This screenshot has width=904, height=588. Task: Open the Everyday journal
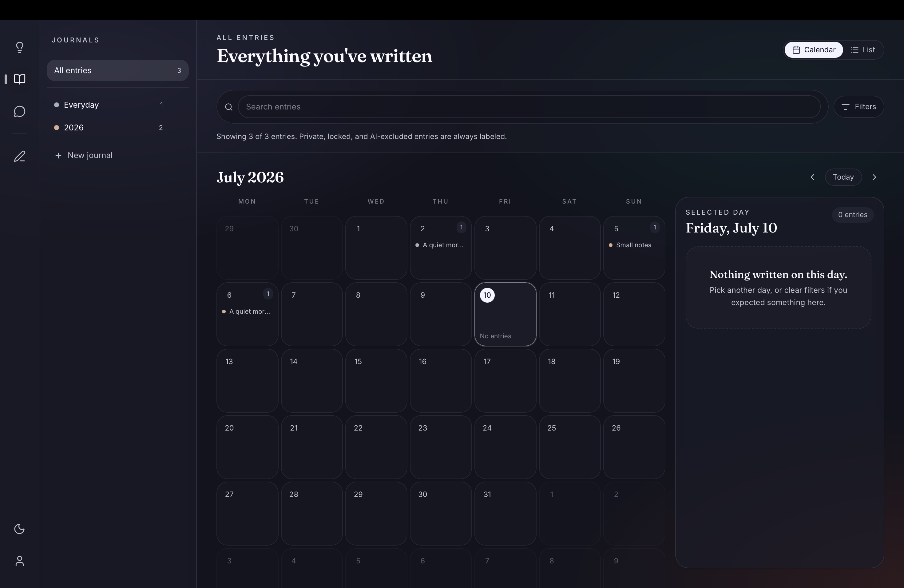(118, 105)
